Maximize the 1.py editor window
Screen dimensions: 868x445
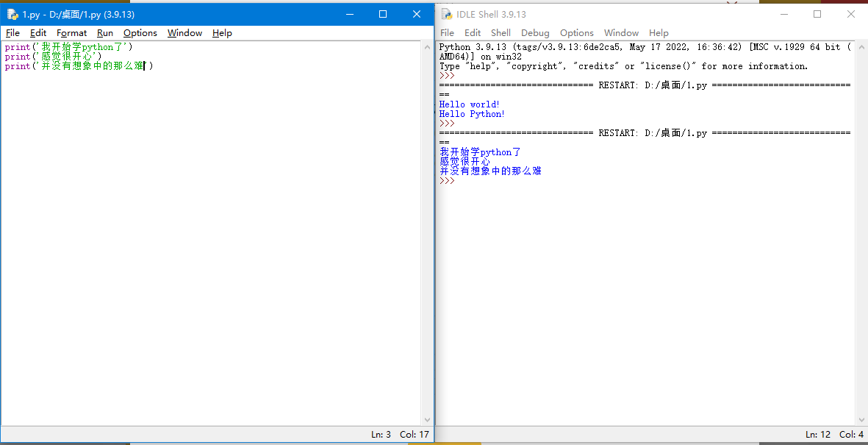382,15
